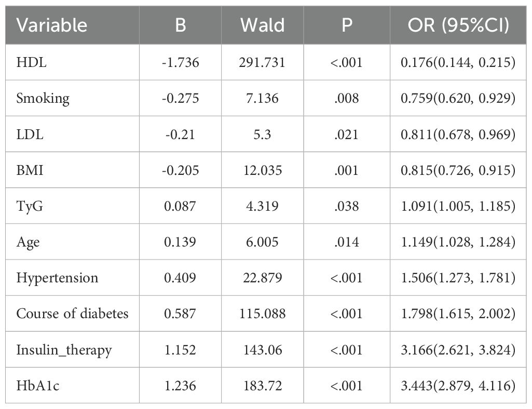Select the Insulin_therapy row label
This screenshot has width=532, height=409.
(x=64, y=350)
